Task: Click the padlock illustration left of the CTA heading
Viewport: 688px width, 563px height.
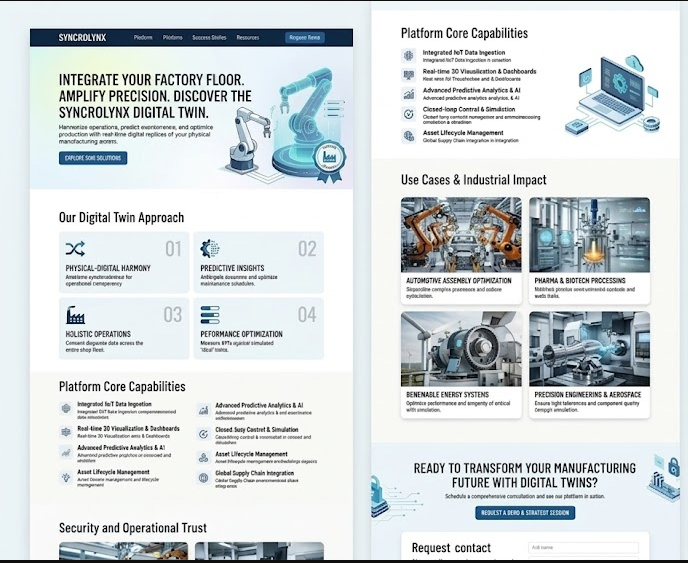Action: [x=380, y=495]
